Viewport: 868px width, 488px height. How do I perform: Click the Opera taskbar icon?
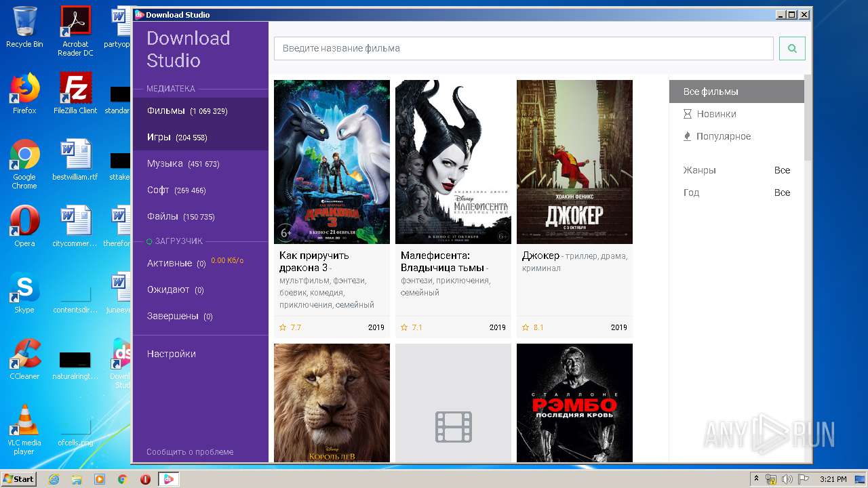tap(145, 479)
